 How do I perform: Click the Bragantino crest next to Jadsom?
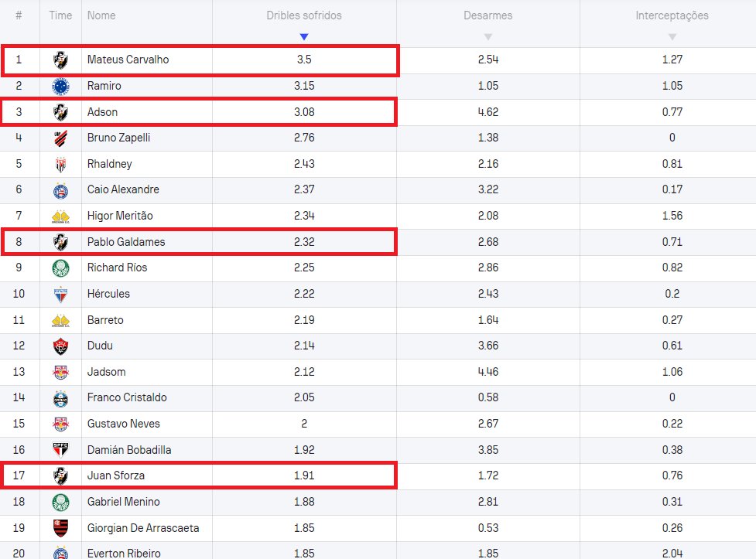coord(60,372)
